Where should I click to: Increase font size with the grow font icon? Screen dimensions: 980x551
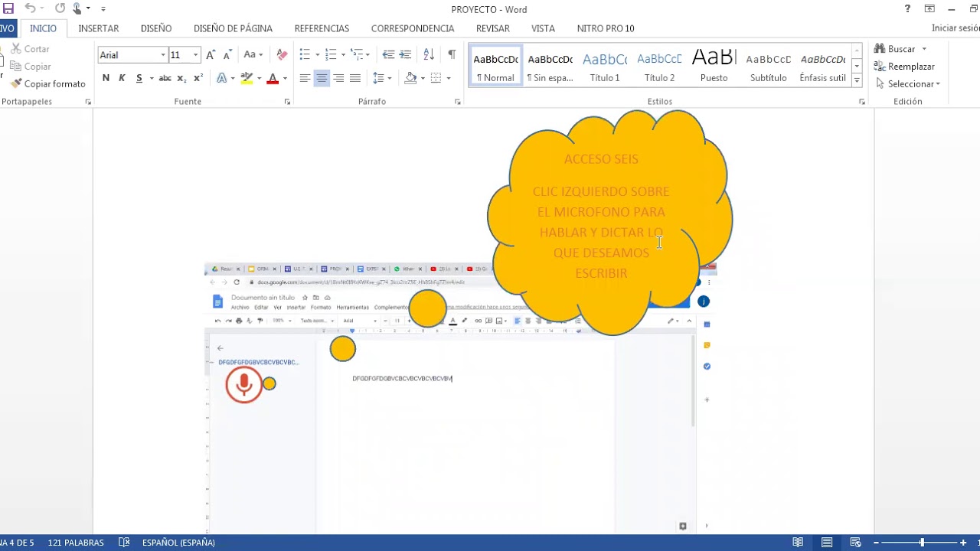click(211, 55)
